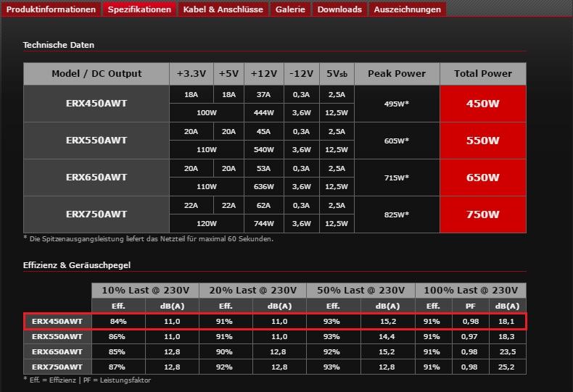The height and width of the screenshot is (392, 573).
Task: Click the Technische Daten heading
Action: click(x=59, y=45)
